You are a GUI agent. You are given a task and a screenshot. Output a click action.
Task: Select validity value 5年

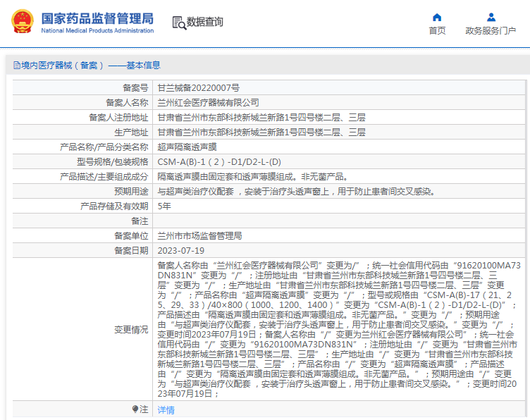click(x=164, y=206)
